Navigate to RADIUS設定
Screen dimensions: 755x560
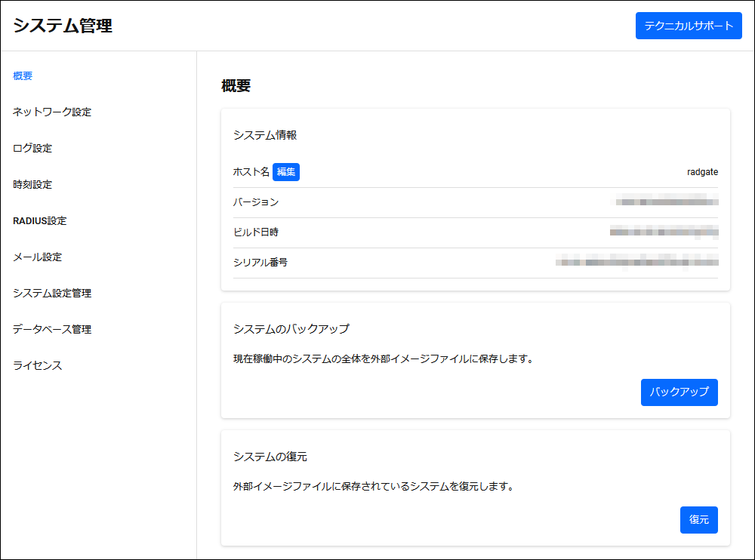coord(39,220)
